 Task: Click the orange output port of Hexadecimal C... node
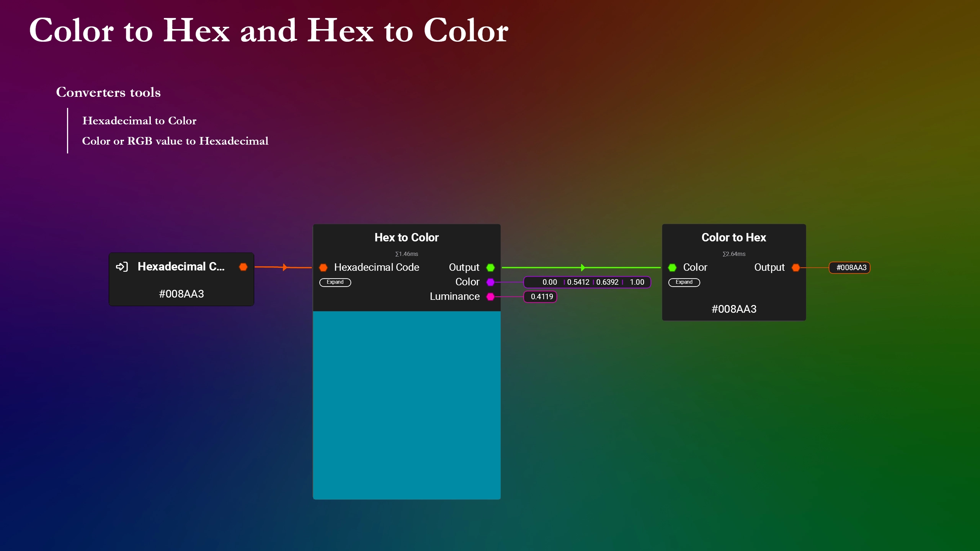(x=243, y=267)
